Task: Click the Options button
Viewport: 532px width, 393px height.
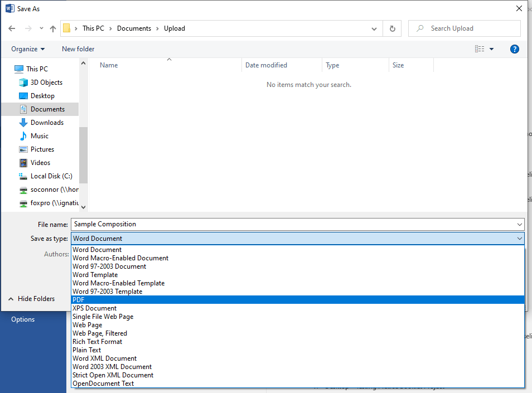Action: [x=22, y=319]
